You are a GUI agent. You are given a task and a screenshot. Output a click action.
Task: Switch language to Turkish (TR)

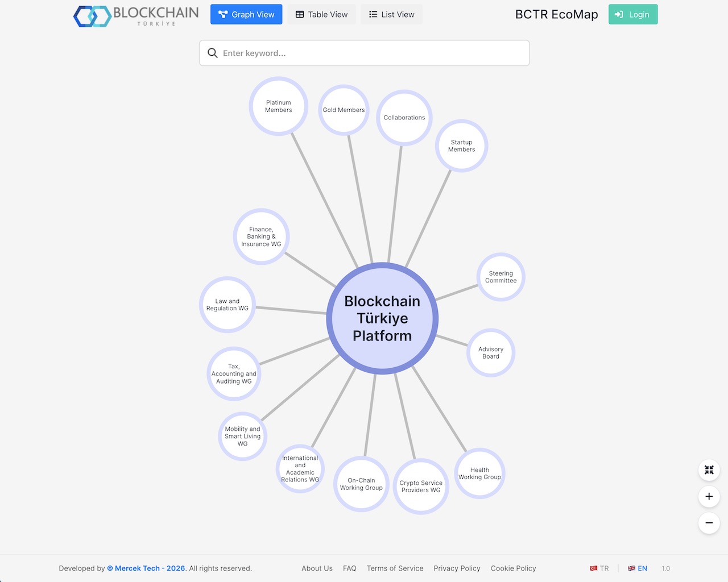tap(599, 568)
